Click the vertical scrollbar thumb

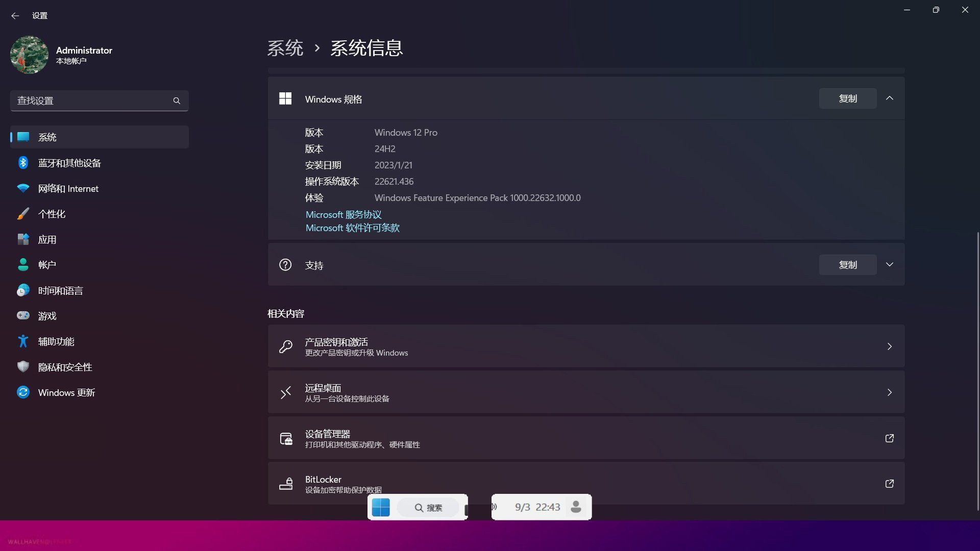977,371
